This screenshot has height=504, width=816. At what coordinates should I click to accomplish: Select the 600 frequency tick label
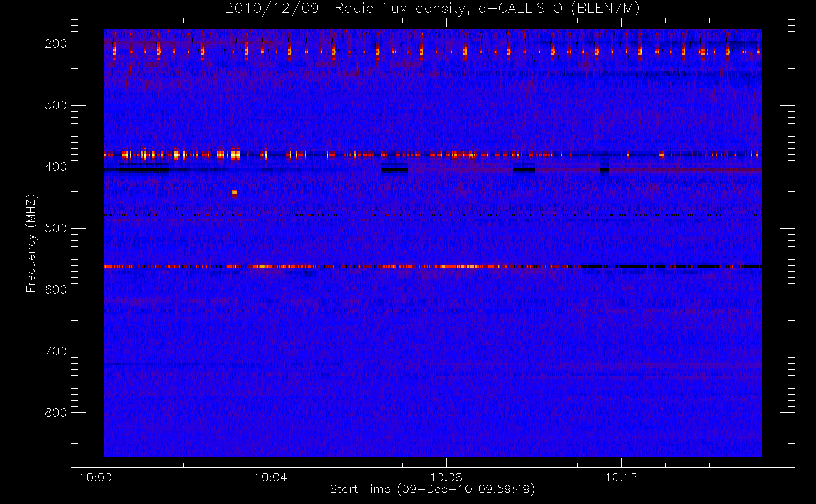coord(56,290)
